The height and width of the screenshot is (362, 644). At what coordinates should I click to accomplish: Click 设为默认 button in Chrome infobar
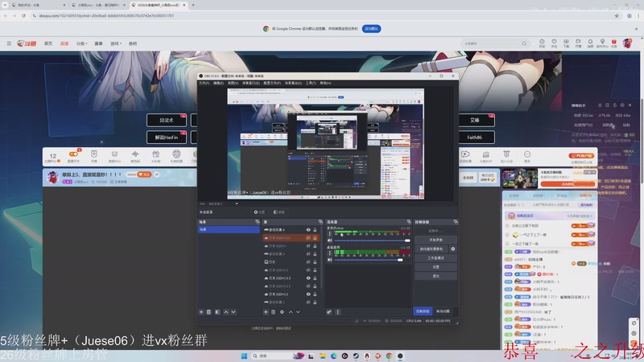[371, 29]
